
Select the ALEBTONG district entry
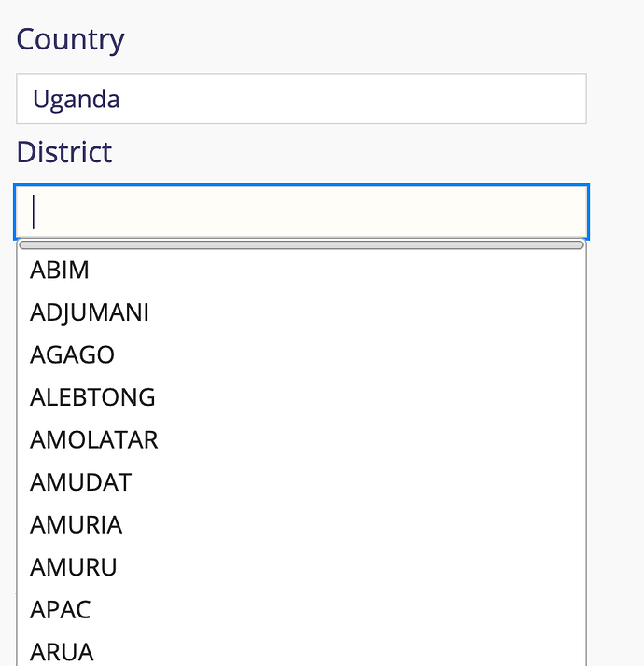point(301,397)
